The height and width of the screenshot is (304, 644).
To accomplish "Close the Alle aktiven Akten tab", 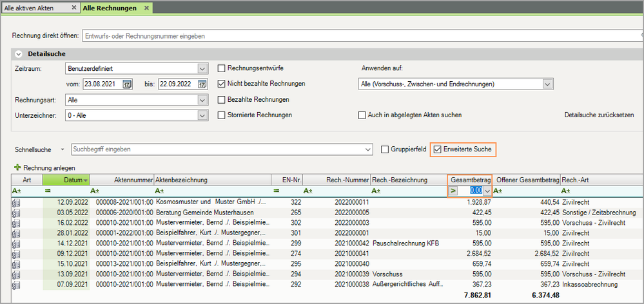I will tap(74, 8).
